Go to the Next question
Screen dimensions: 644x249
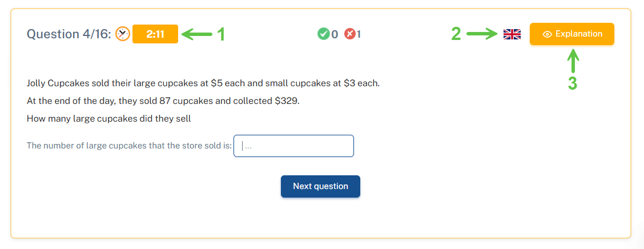click(x=320, y=186)
